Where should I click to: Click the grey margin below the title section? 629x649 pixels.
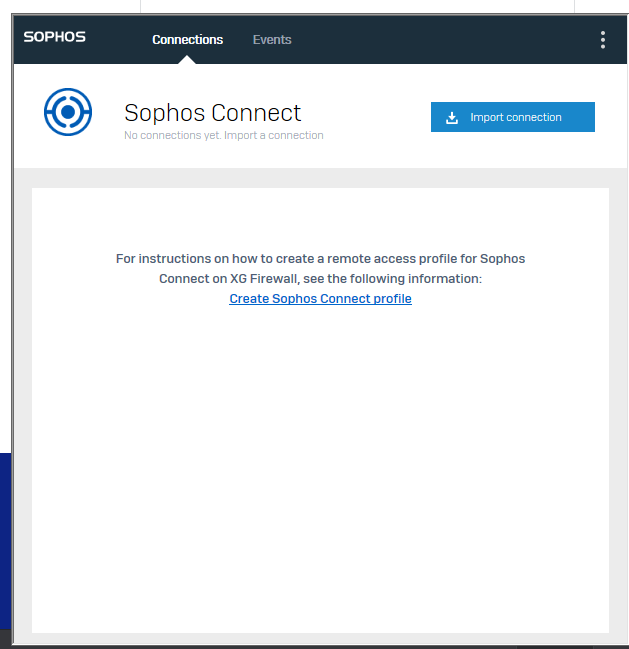pos(320,178)
